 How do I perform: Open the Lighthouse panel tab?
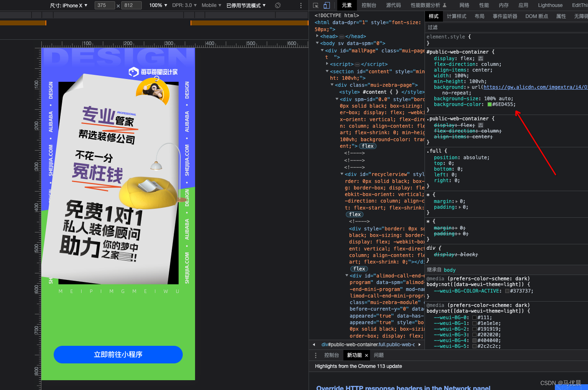point(550,5)
